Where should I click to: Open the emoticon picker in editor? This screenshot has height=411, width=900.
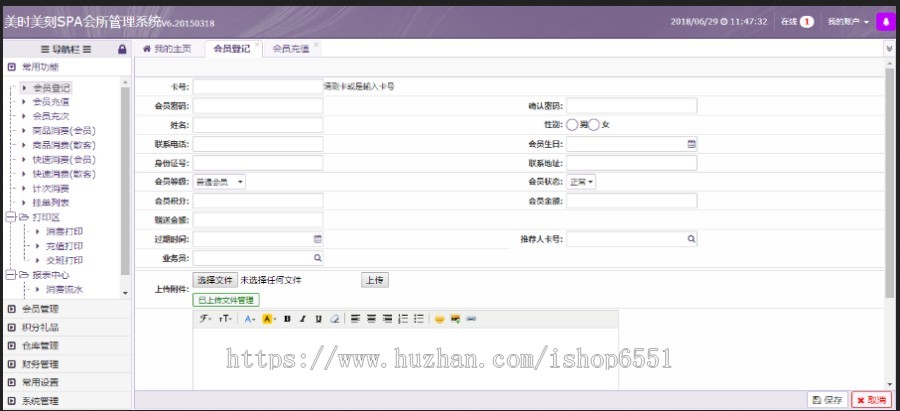440,319
